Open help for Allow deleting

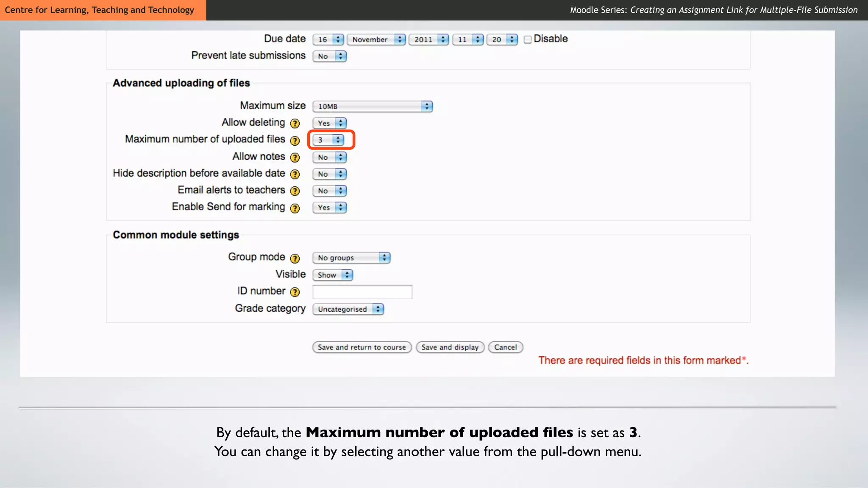click(295, 123)
